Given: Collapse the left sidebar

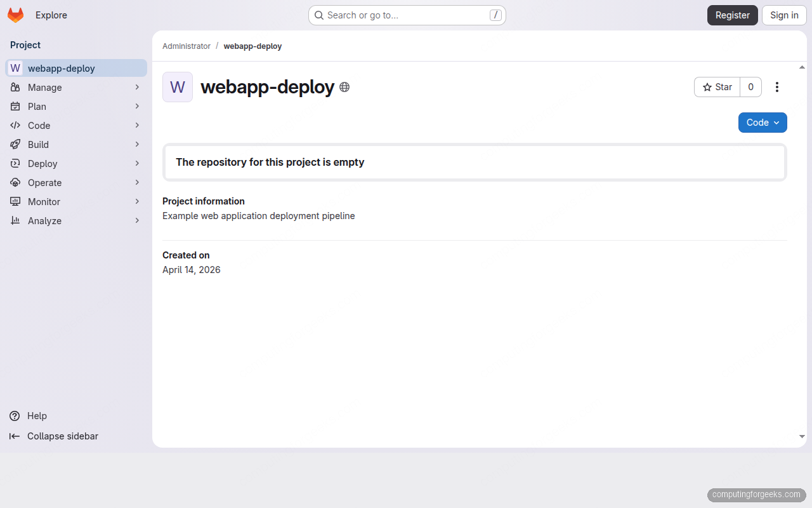Looking at the screenshot, I should point(53,436).
